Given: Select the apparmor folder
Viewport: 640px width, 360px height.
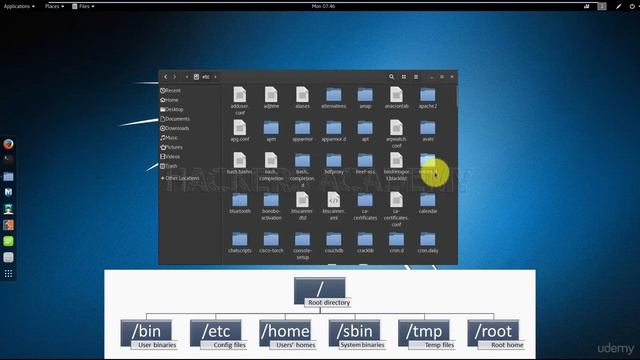Looking at the screenshot, I should pos(302,131).
